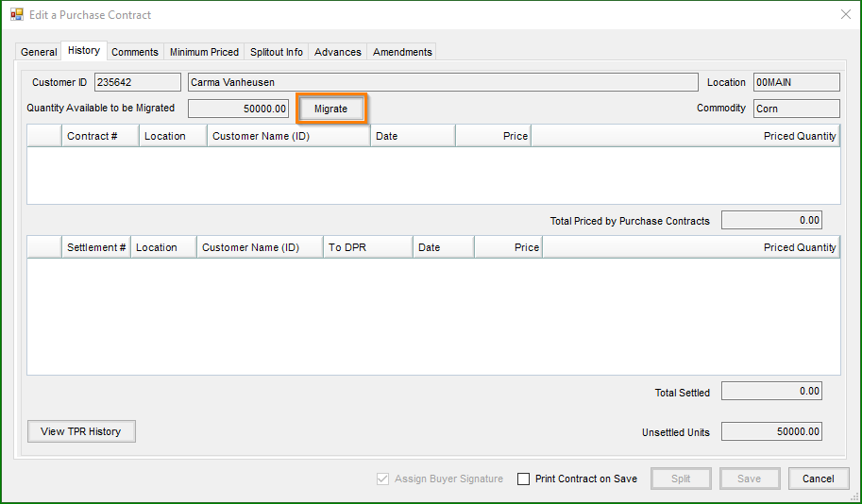The width and height of the screenshot is (862, 504).
Task: Click the Purchase Contract window app icon
Action: 16,15
